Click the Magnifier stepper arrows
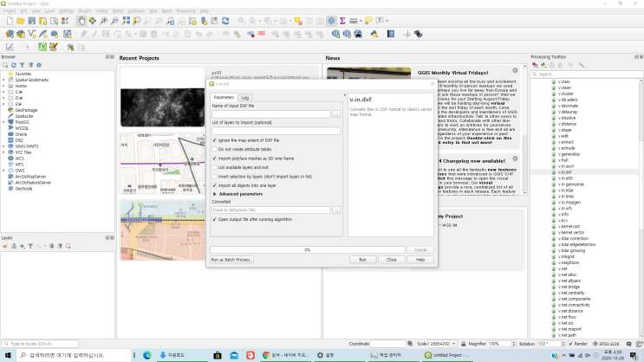This screenshot has width=644, height=362. (513, 344)
